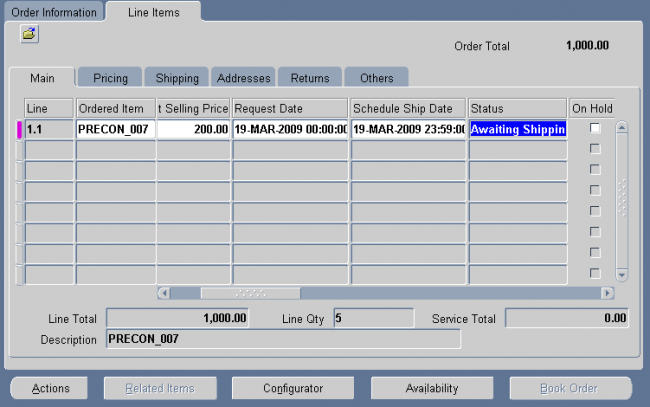Check item Availability
Screen dimensions: 650x407
432,388
